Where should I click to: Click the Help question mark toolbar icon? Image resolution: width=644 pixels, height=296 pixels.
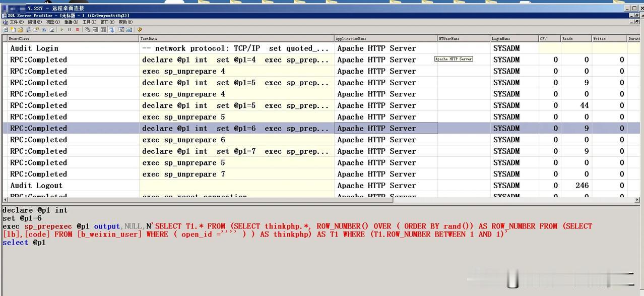(x=139, y=30)
